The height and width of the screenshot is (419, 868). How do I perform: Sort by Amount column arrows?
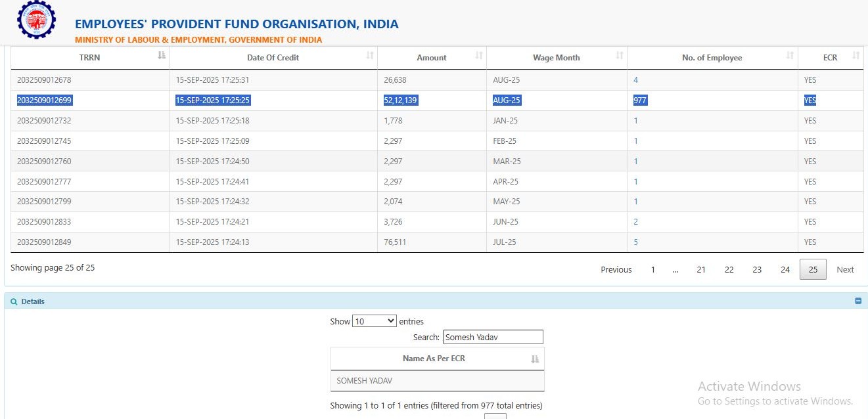coord(479,56)
